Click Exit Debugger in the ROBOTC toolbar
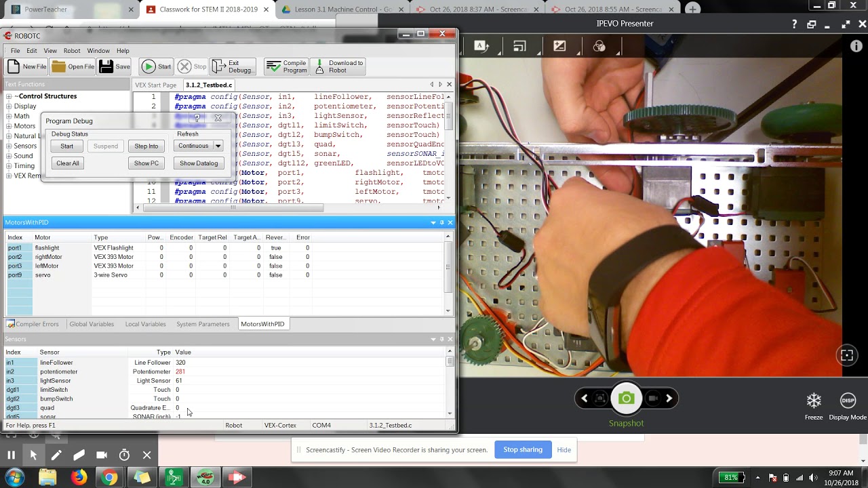 (233, 66)
